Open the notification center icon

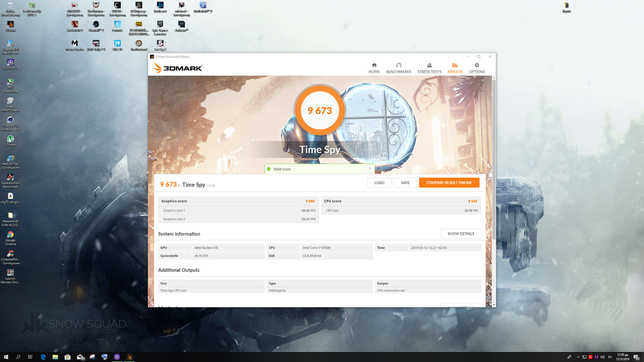coord(636,357)
